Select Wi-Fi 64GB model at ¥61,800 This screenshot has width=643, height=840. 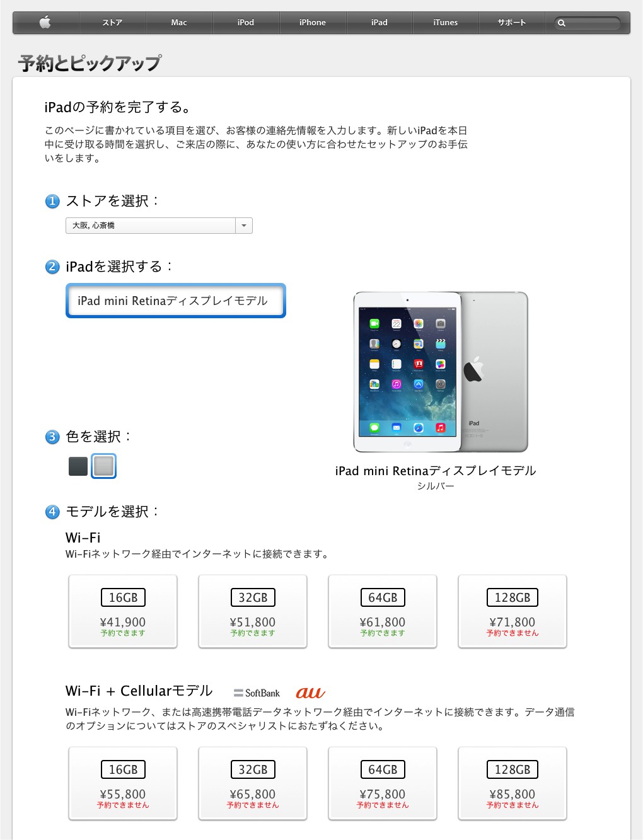point(383,611)
